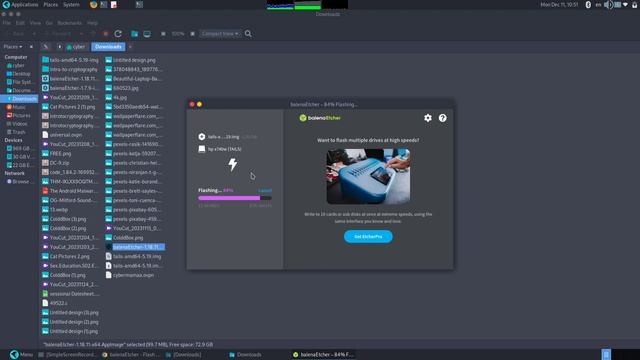Select highlighted balenaEtcher-1.18.11 AppImage file
The width and height of the screenshot is (640, 360).
(x=135, y=247)
